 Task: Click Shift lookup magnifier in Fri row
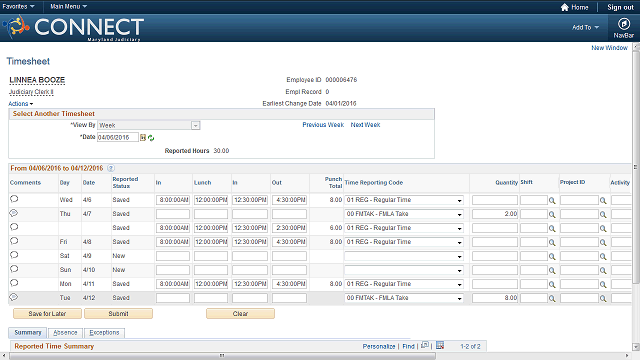[552, 242]
